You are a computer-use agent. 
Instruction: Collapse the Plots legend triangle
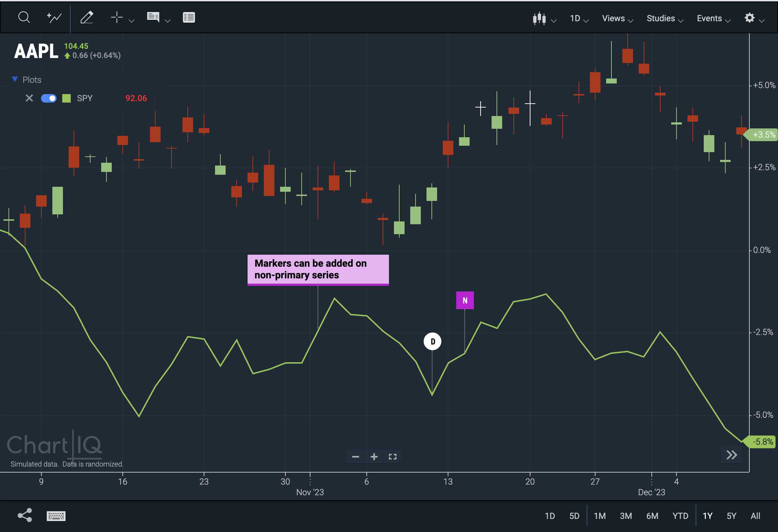coord(15,79)
